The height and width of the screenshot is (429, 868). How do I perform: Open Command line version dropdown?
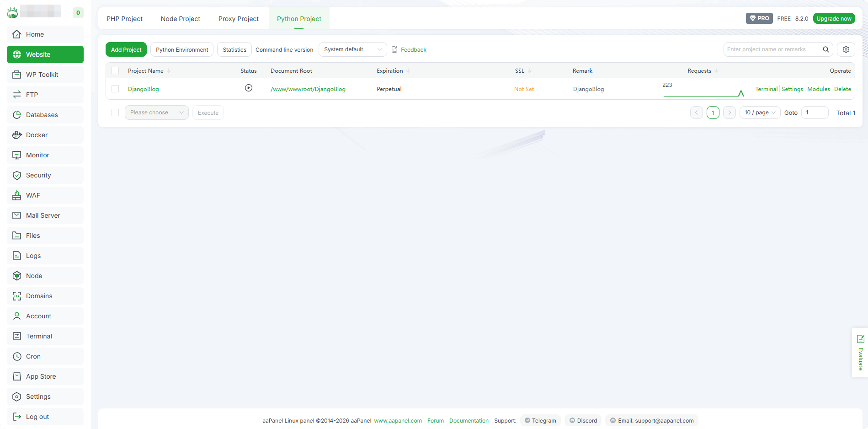353,49
